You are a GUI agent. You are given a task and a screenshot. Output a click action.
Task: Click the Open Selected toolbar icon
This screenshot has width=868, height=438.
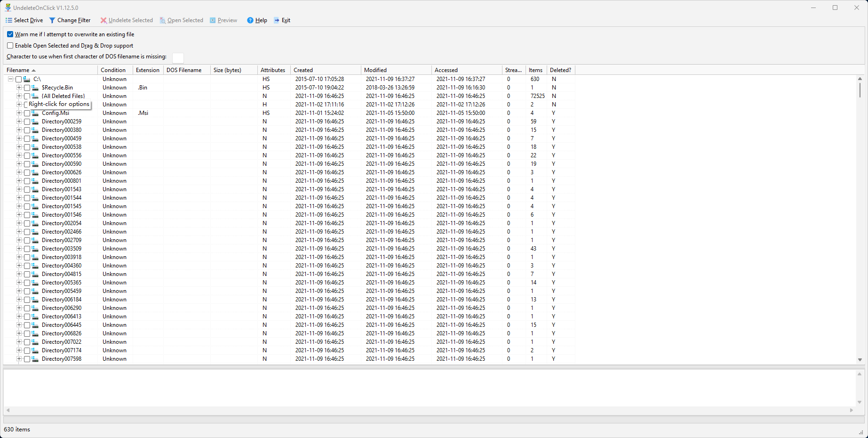coord(163,20)
